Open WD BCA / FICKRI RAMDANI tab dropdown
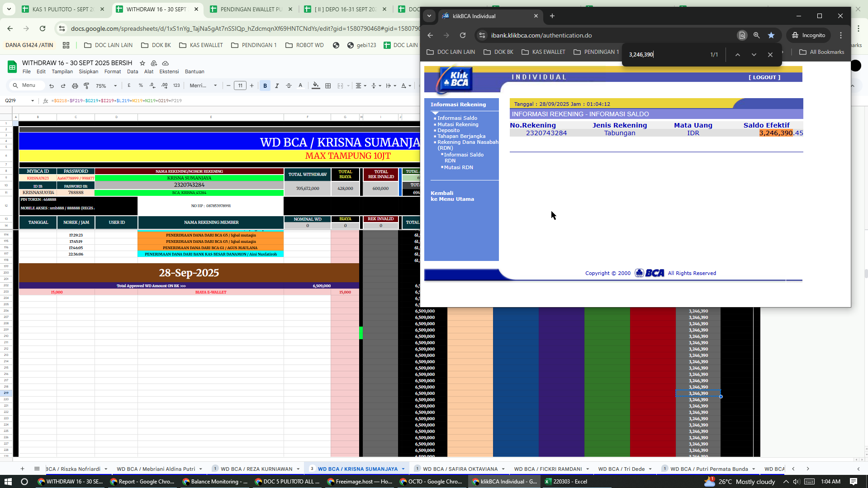 [588, 469]
